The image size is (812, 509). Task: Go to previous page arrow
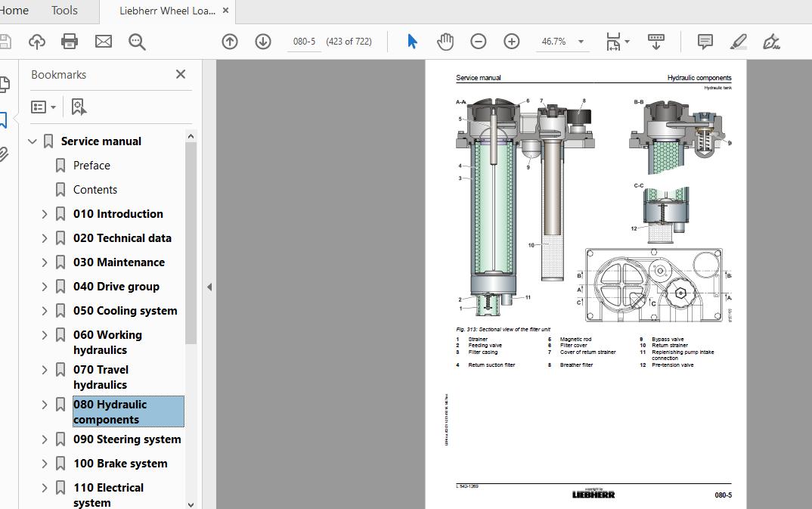229,42
